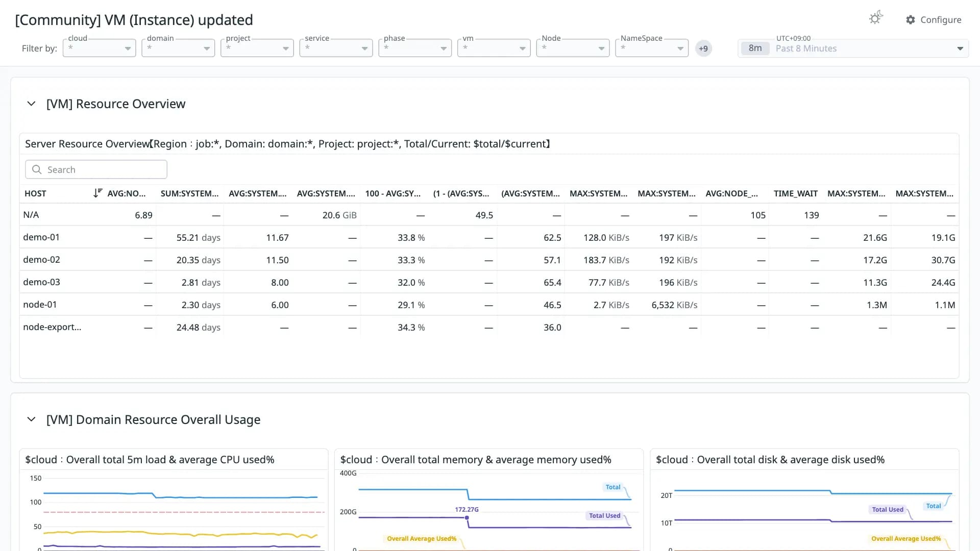Open the Node filter dropdown
This screenshot has height=551, width=980.
point(573,48)
